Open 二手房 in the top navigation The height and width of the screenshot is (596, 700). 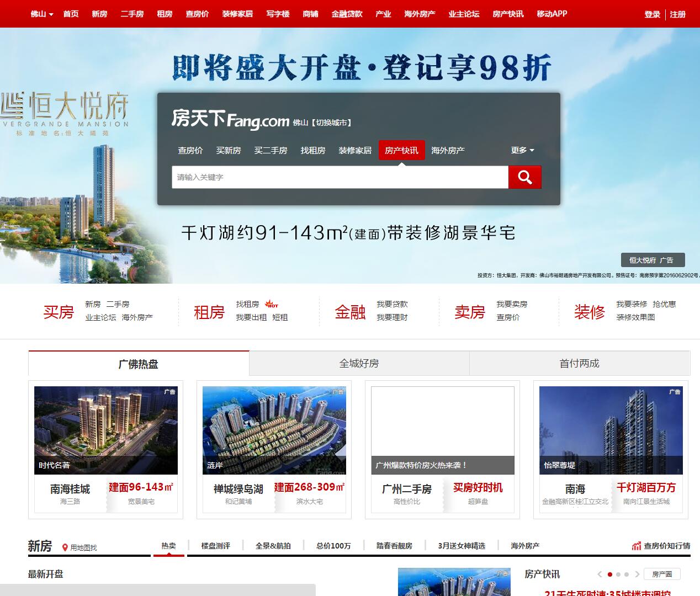click(132, 14)
